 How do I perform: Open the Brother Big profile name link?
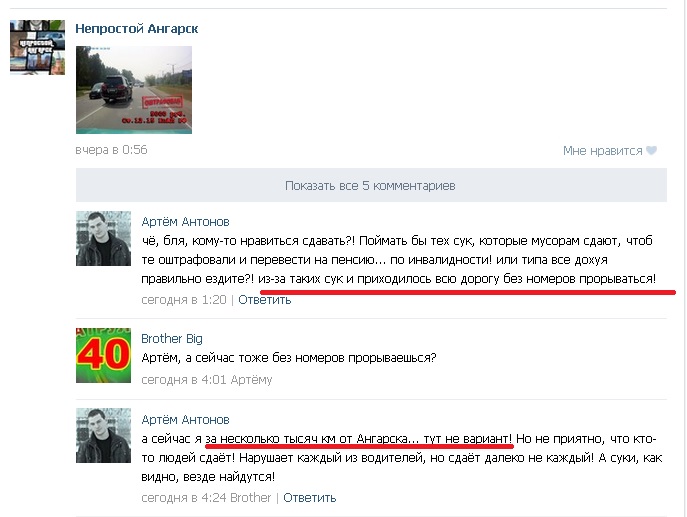172,339
